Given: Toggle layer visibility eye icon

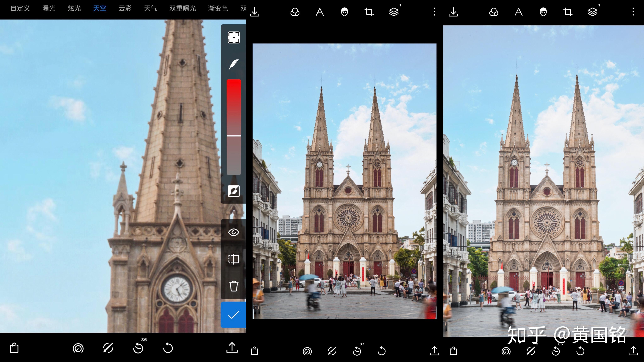Looking at the screenshot, I should [x=234, y=232].
